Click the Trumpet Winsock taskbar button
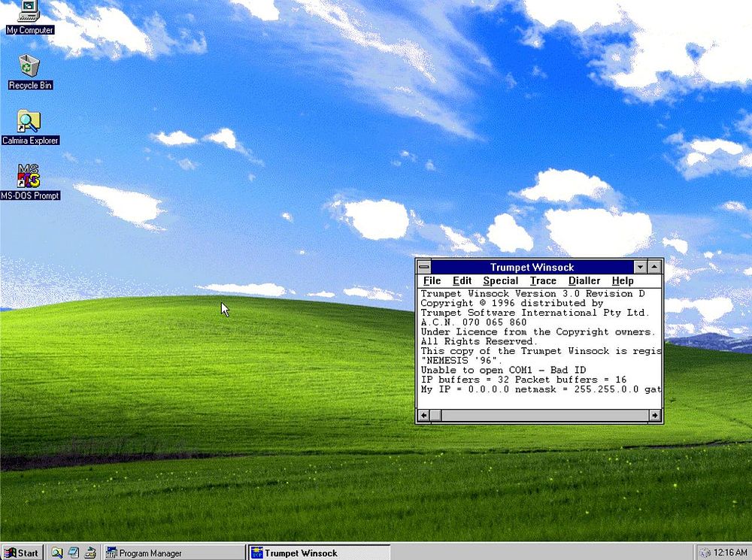 (320, 552)
